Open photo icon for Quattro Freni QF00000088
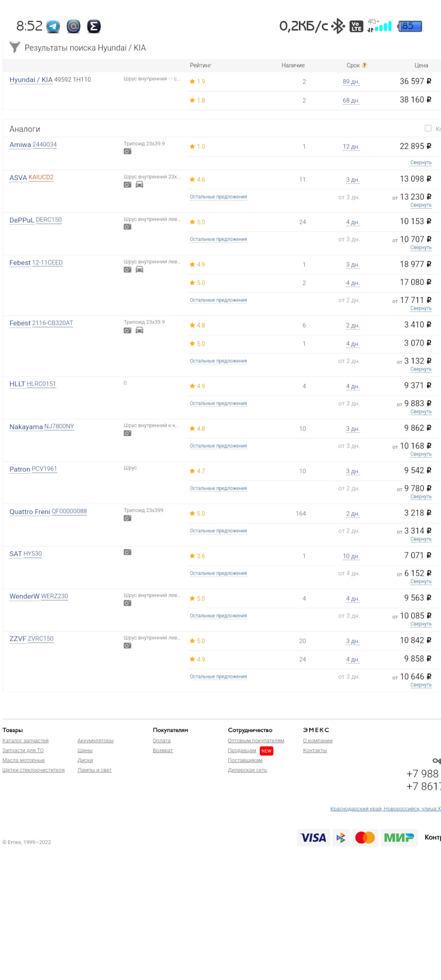The image size is (441, 980). point(128,519)
